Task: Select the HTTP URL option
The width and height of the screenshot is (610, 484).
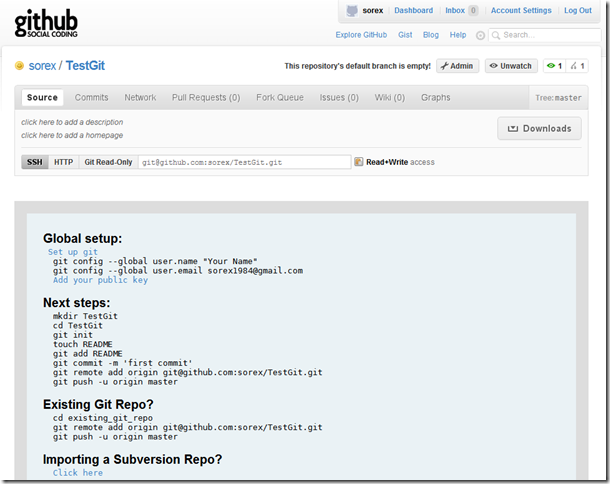Action: [63, 162]
